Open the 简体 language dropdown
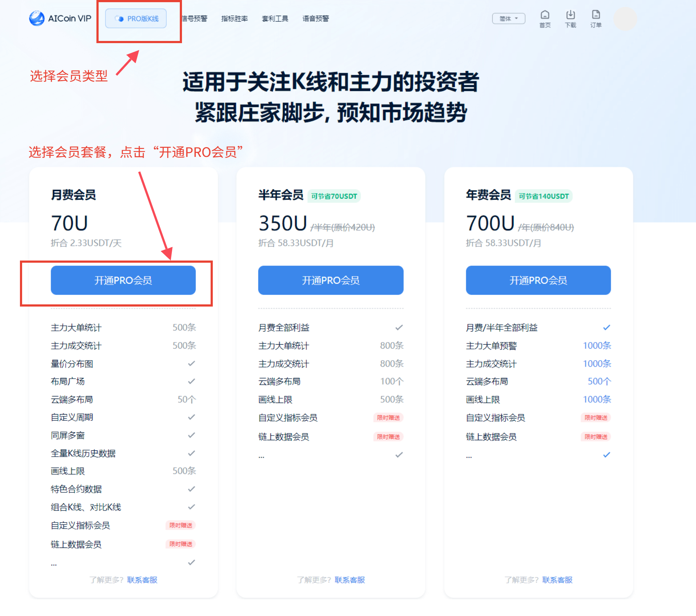Screen dimensions: 696x616 [x=509, y=18]
